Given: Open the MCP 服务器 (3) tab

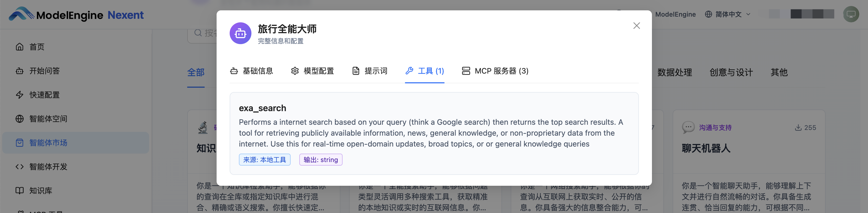Looking at the screenshot, I should (x=495, y=71).
